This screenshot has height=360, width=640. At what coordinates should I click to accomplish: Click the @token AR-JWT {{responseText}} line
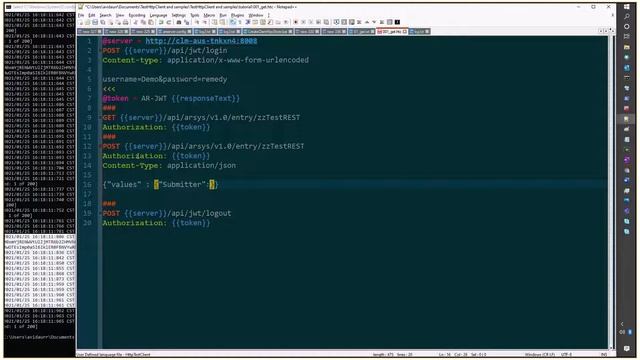point(171,98)
